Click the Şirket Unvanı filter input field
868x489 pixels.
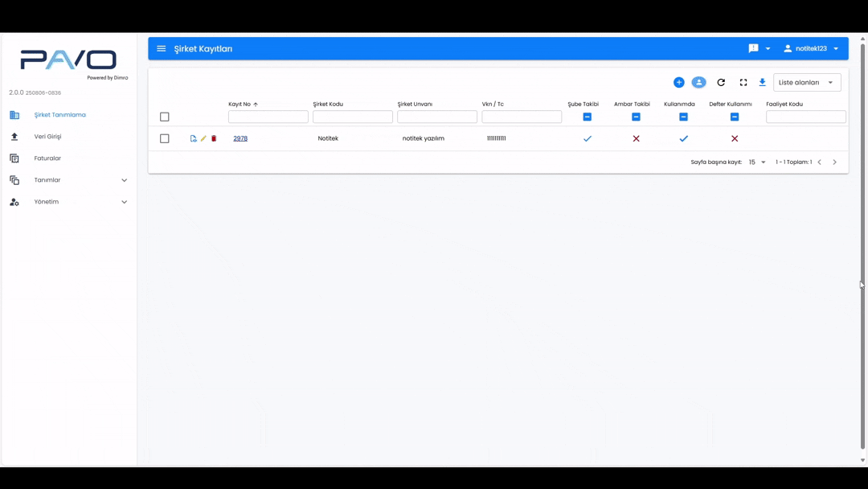437,117
